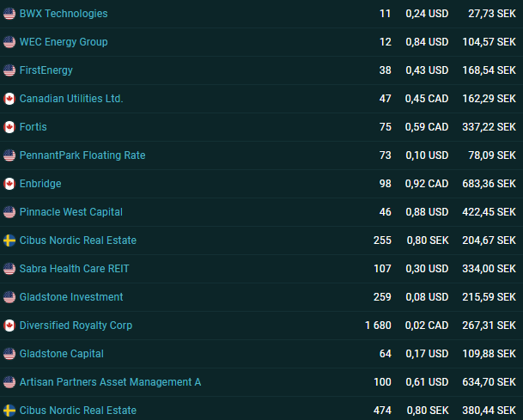Screen dimensions: 523x420
Task: Select the 0,84 USD dividend value
Action: point(427,42)
